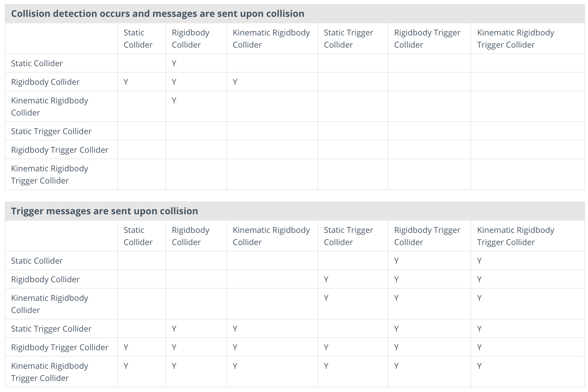The image size is (588, 392).
Task: Click Static Trigger Collider column header in trigger table
Action: [348, 236]
